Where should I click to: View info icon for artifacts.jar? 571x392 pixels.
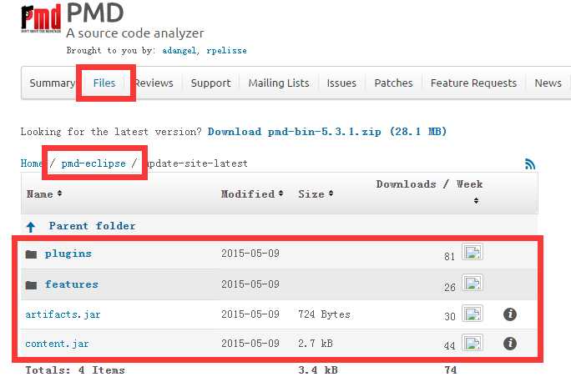coord(510,314)
